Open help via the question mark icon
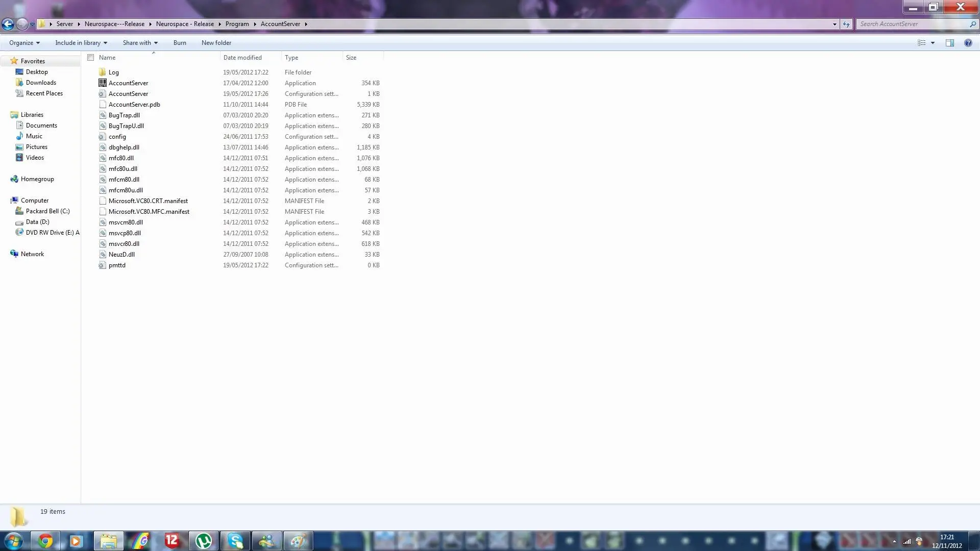Viewport: 980px width, 551px height. pyautogui.click(x=968, y=43)
